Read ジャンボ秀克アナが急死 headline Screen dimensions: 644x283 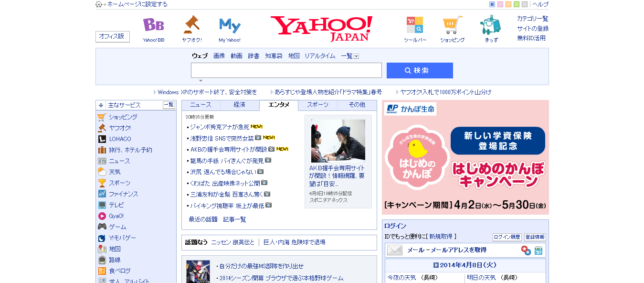[220, 127]
